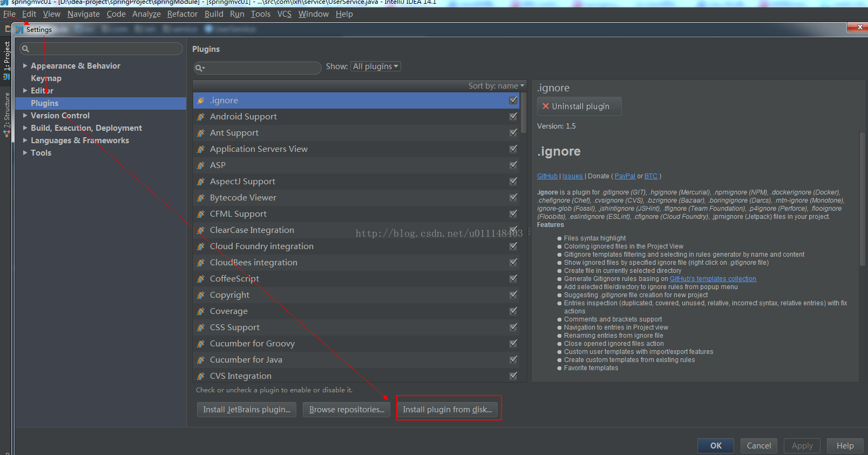Open the Build menu
Screen dimensions: 868x455
214,14
